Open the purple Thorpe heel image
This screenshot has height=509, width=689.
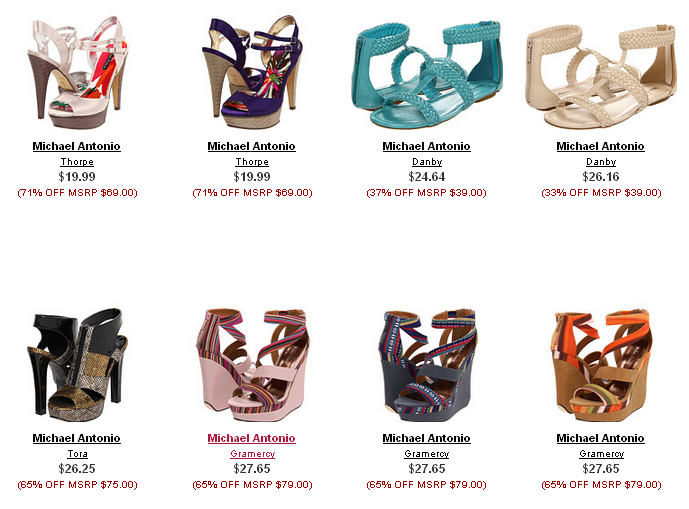[x=252, y=72]
